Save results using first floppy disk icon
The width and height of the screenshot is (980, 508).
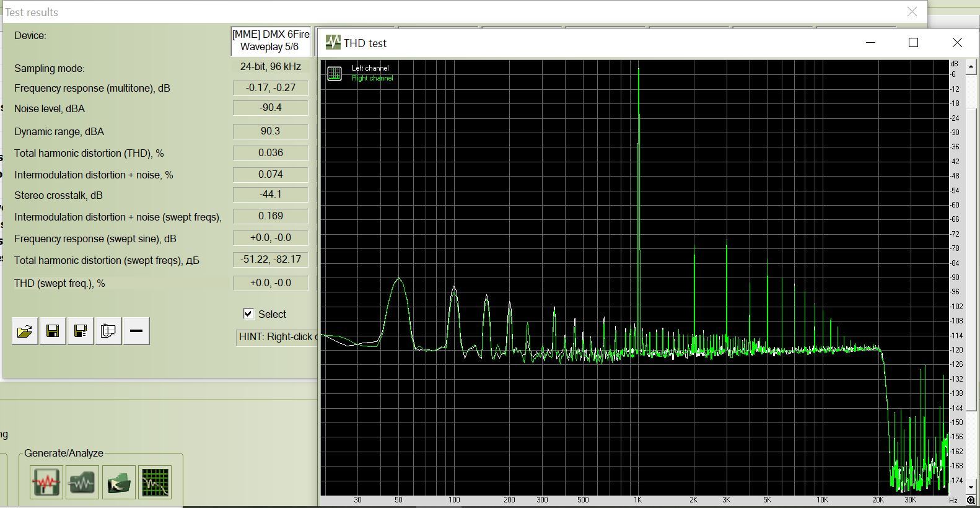53,331
